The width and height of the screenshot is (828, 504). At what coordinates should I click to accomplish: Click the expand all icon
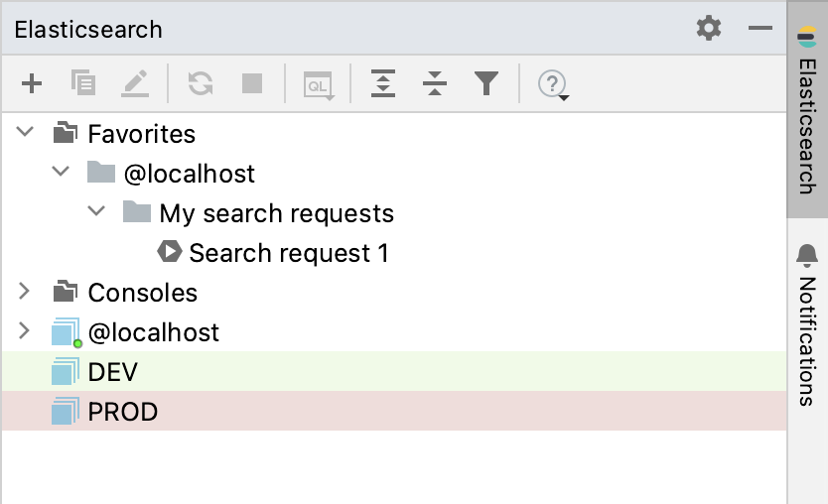click(x=383, y=83)
